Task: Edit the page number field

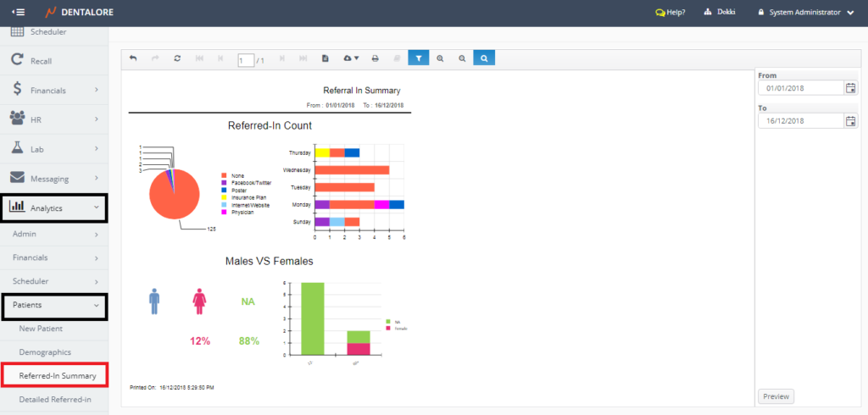Action: pyautogui.click(x=245, y=60)
